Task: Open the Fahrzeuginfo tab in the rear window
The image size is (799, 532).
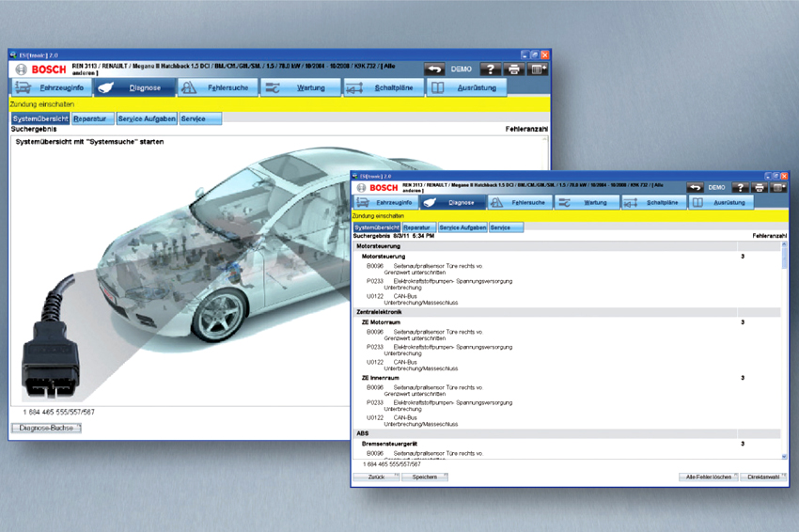Action: 52,87
